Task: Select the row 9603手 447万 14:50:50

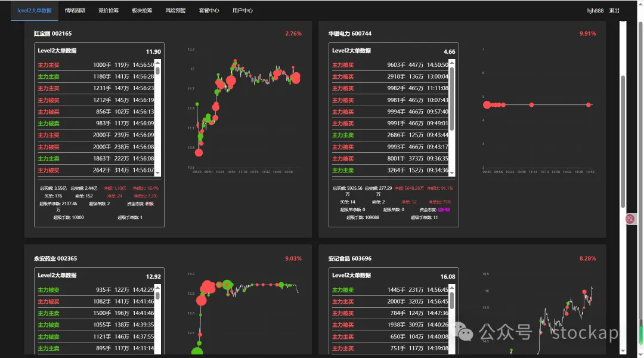Action: 390,65
